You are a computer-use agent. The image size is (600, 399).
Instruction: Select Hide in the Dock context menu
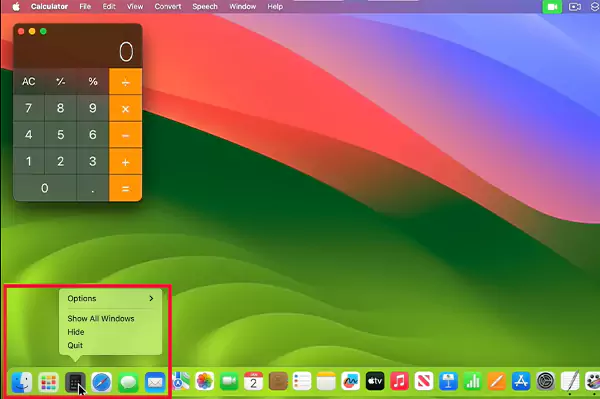point(76,332)
